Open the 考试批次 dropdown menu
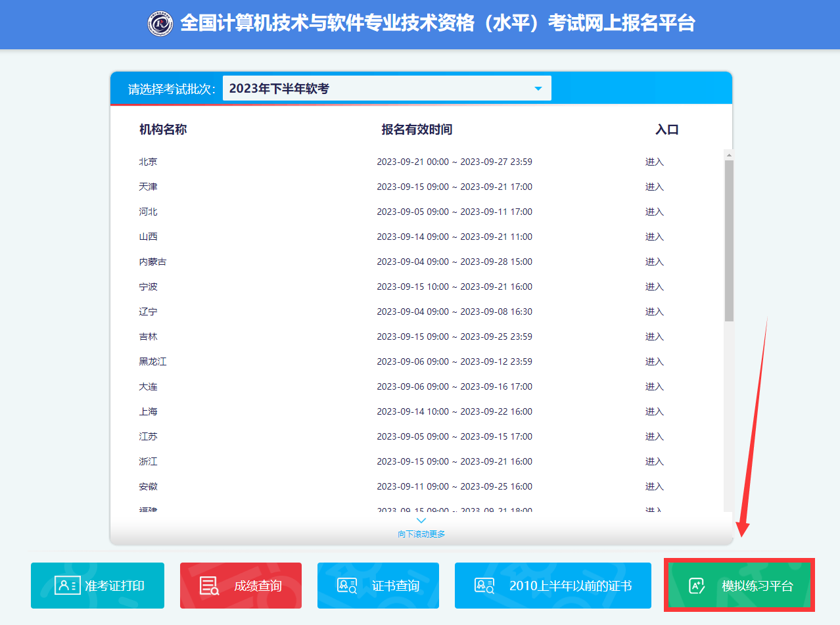Viewport: 840px width, 625px height. click(386, 87)
